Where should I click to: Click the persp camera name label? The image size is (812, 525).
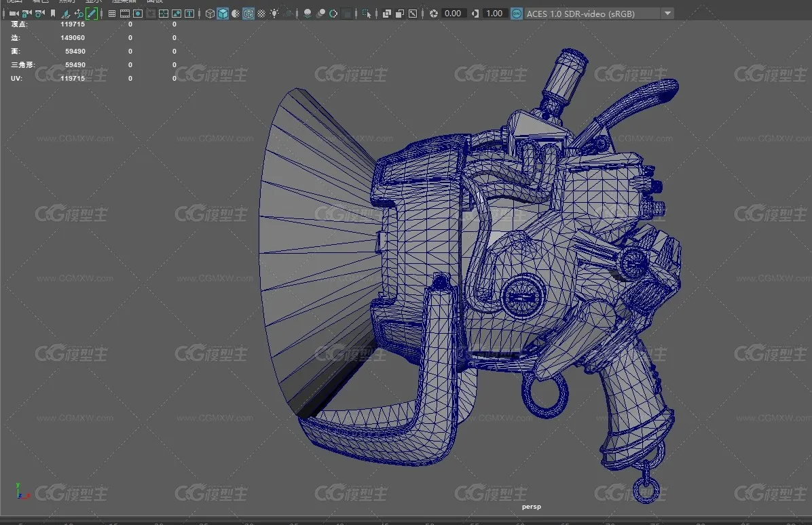tap(532, 507)
